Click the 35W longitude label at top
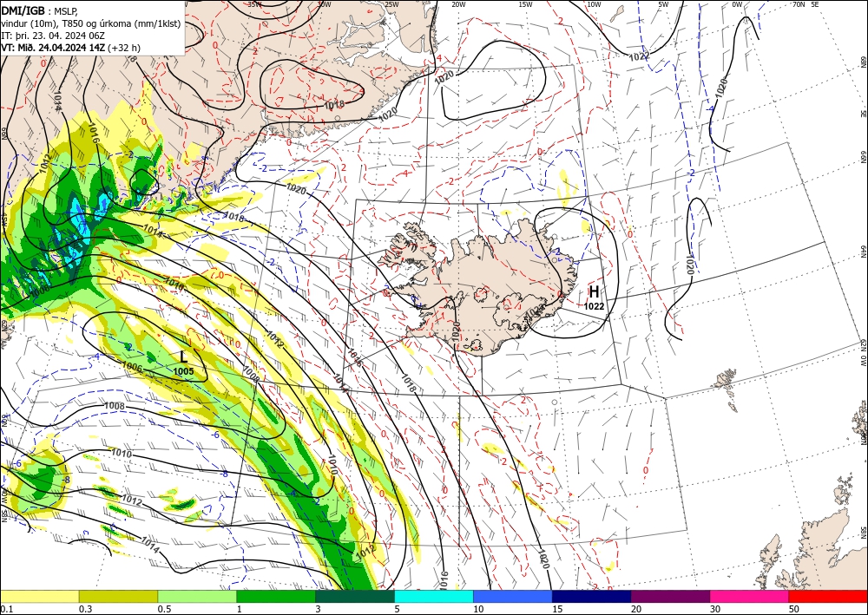 [x=254, y=4]
